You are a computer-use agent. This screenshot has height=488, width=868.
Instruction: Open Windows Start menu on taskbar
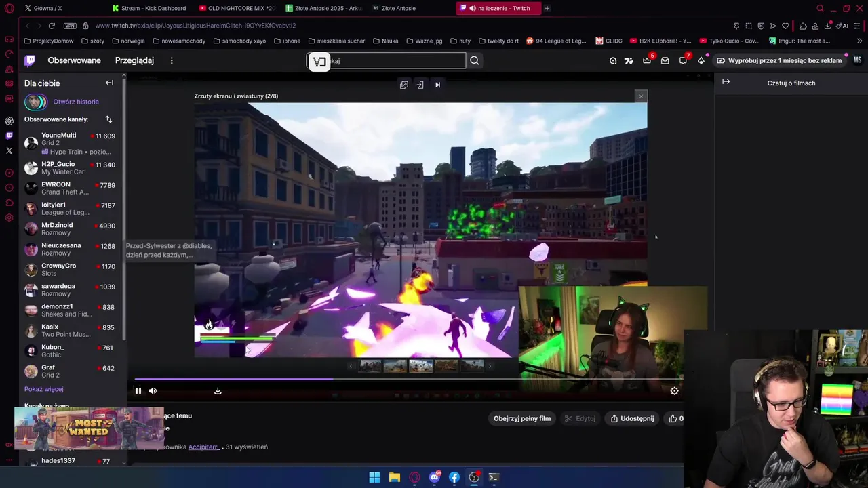[x=374, y=477]
